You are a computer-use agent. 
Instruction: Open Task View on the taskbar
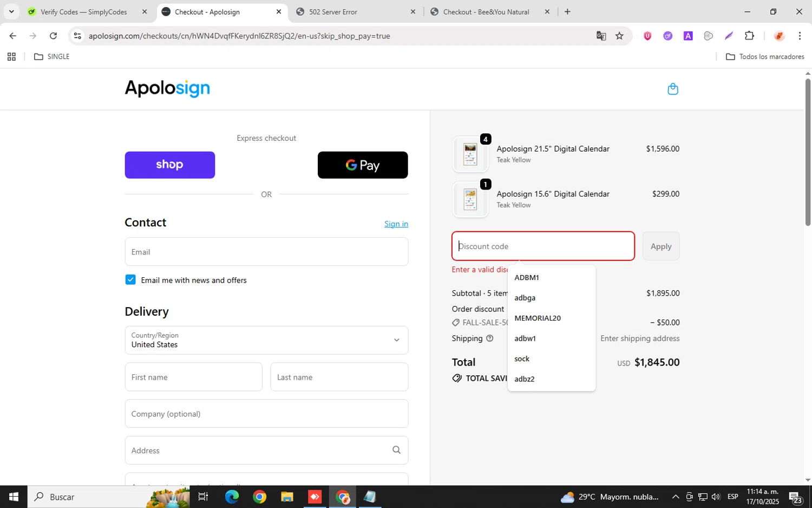coord(204,497)
